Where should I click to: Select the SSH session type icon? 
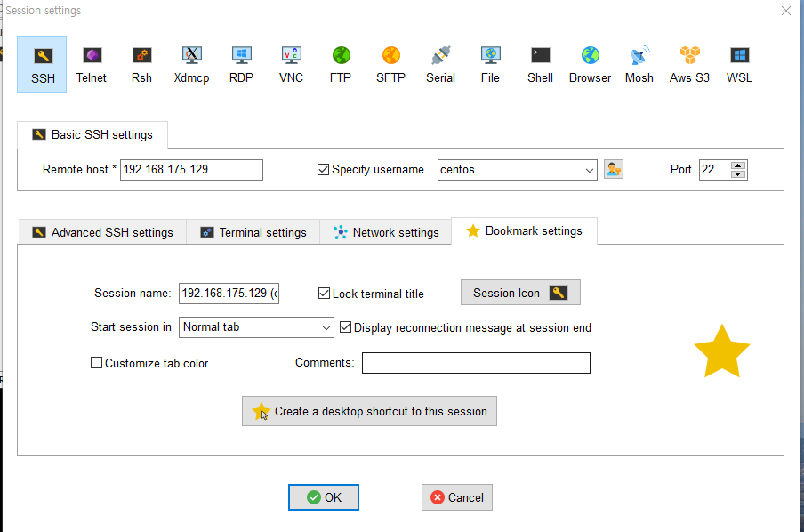tap(42, 65)
